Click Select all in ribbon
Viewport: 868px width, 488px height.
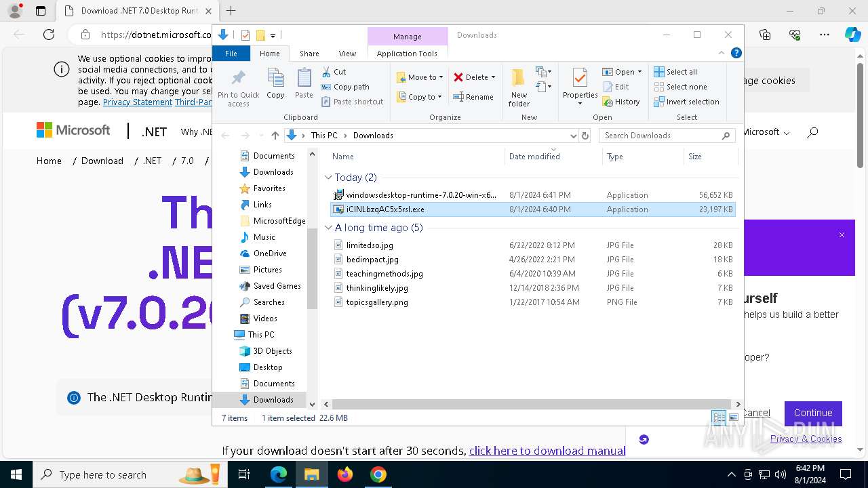(675, 72)
